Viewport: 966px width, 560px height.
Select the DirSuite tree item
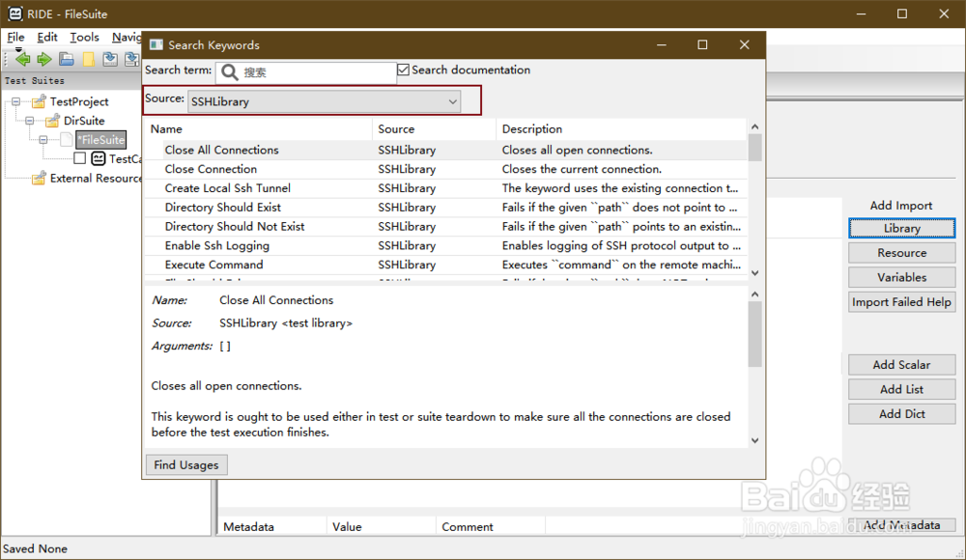(x=84, y=121)
